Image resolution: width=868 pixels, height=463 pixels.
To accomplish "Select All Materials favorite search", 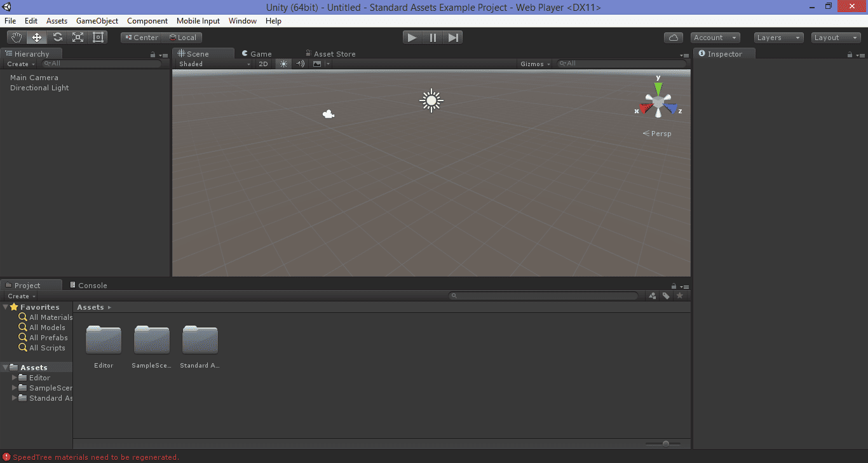I will (x=46, y=317).
